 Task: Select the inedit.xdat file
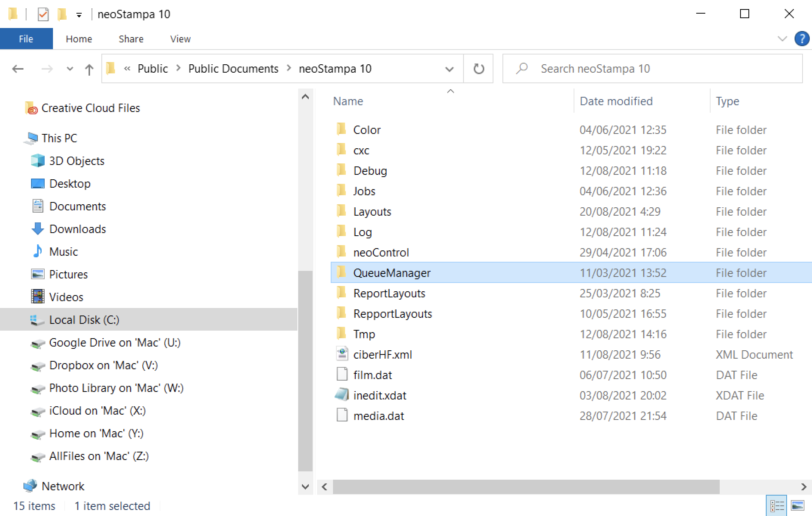click(x=380, y=395)
